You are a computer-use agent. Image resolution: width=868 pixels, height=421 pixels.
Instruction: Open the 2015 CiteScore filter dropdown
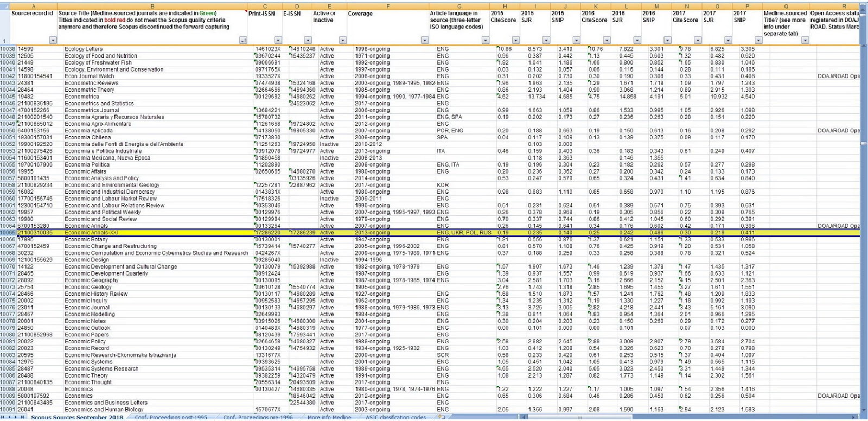coord(515,40)
